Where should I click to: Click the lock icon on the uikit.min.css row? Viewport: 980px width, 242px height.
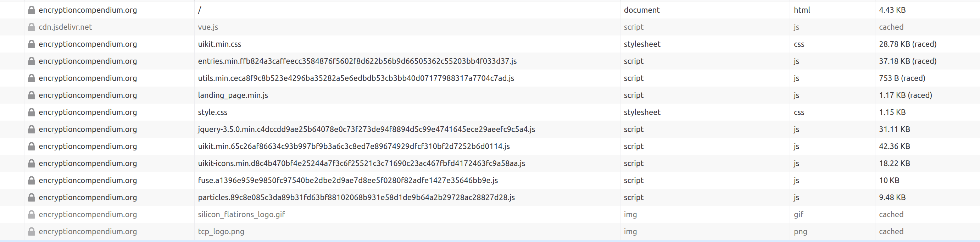coord(32,44)
